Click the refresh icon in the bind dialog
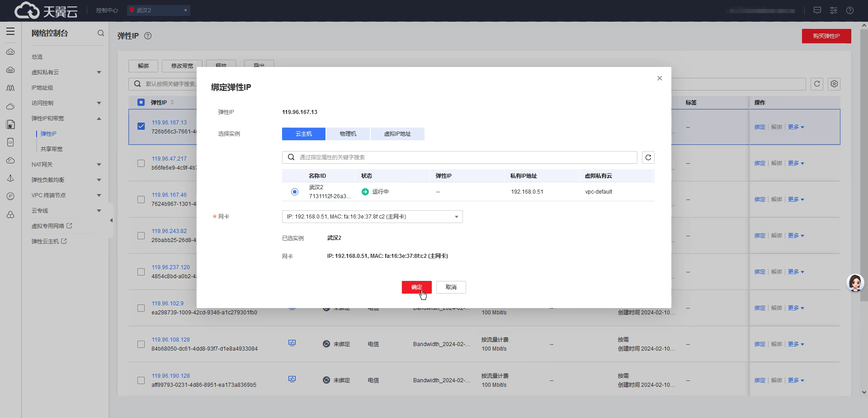Screen dimensions: 868x418 [648, 157]
